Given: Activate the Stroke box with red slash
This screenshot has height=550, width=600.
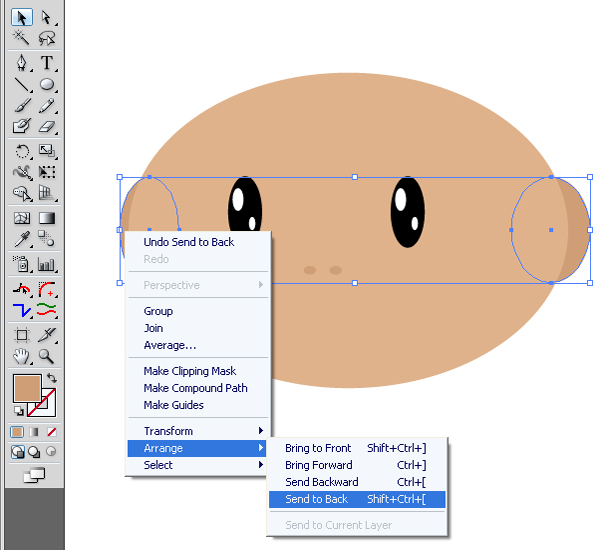Looking at the screenshot, I should click(49, 409).
